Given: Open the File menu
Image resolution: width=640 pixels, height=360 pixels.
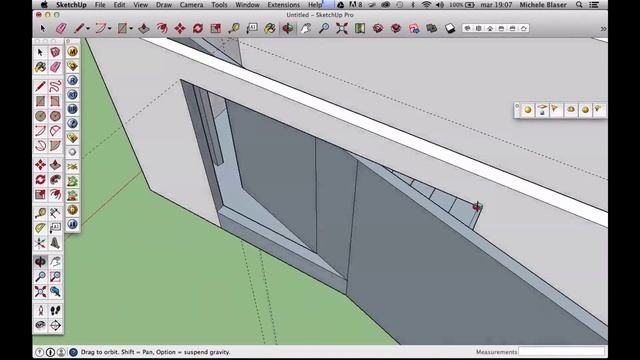Looking at the screenshot, I should click(x=100, y=5).
